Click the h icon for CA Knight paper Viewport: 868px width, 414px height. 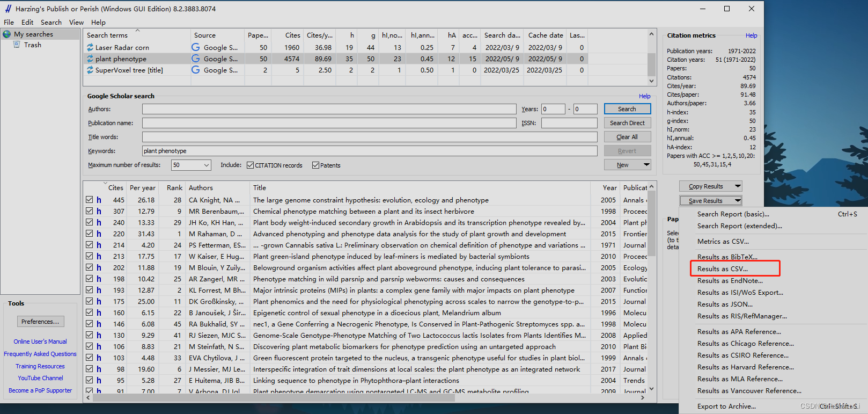(x=99, y=200)
